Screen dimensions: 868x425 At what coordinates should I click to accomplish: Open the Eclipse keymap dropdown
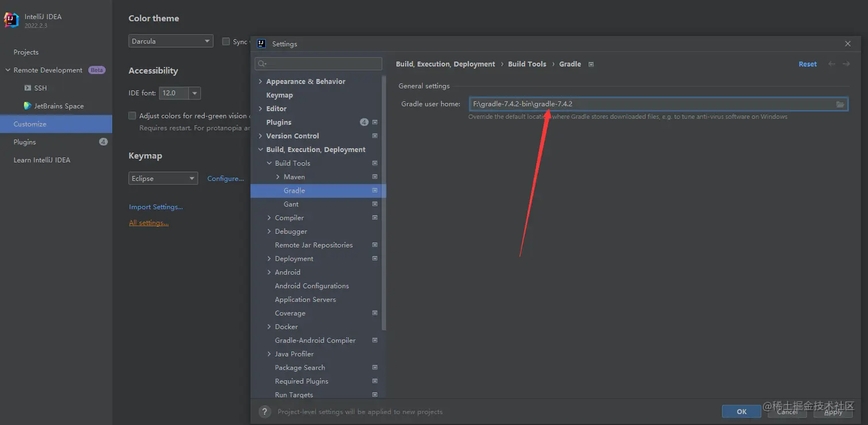click(x=163, y=179)
